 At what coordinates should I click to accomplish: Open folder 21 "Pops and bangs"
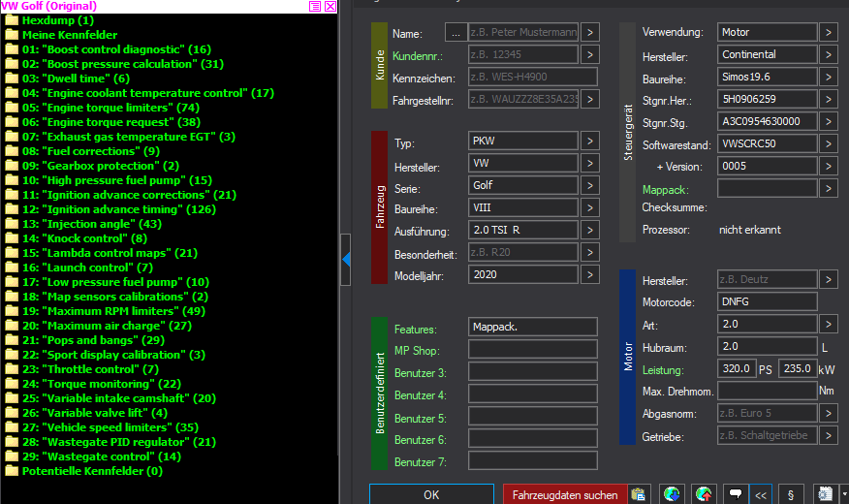click(85, 340)
